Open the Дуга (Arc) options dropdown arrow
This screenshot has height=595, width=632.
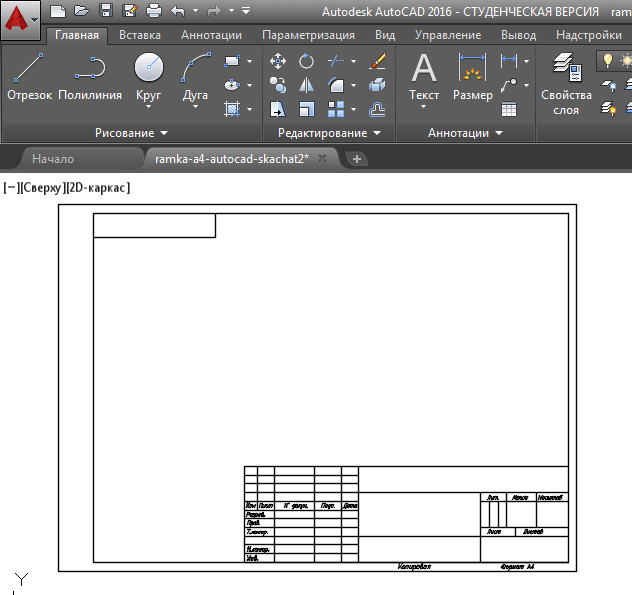(x=195, y=108)
